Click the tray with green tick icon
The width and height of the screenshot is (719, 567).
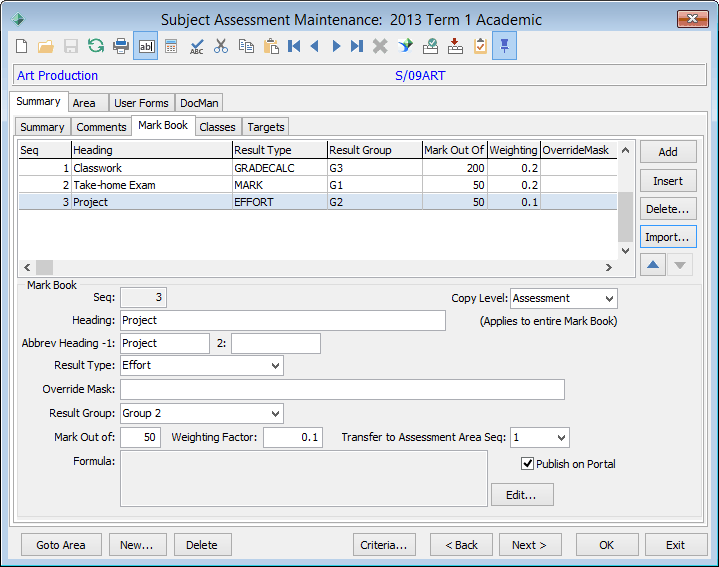pos(430,46)
